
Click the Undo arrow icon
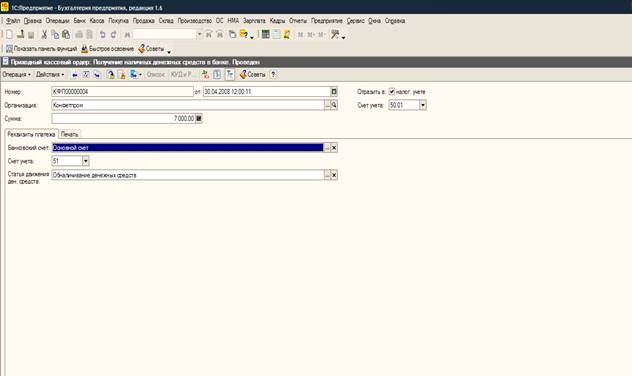pyautogui.click(x=102, y=35)
